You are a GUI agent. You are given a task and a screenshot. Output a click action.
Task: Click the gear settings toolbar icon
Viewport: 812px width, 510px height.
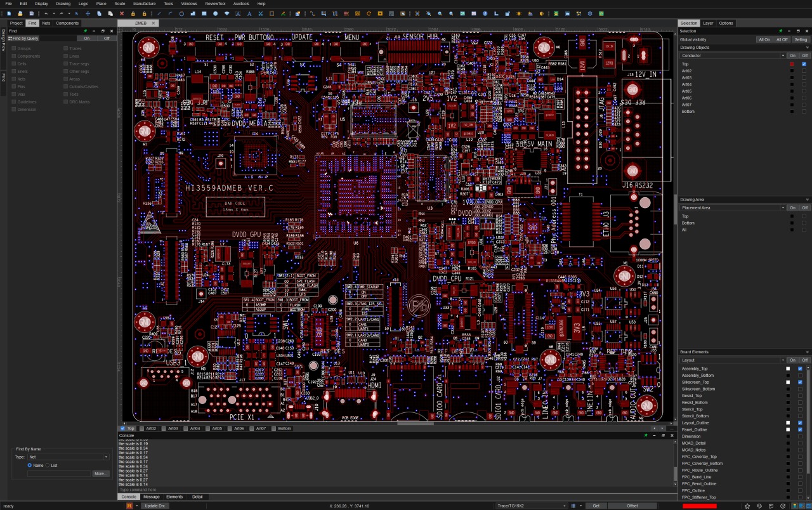pos(589,13)
